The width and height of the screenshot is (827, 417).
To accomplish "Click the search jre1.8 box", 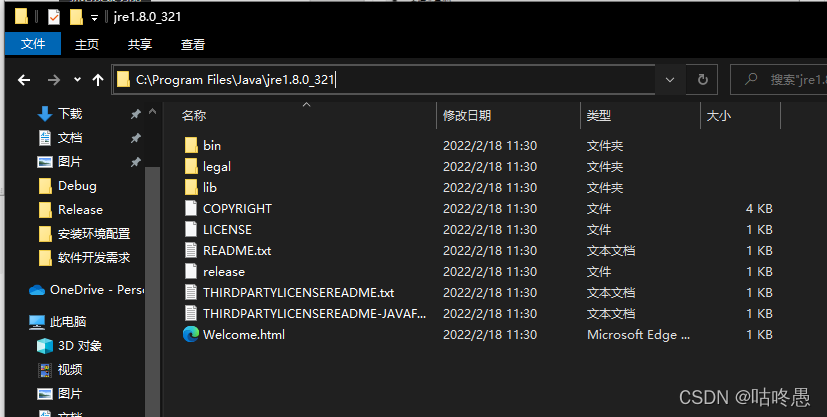I will (x=779, y=80).
